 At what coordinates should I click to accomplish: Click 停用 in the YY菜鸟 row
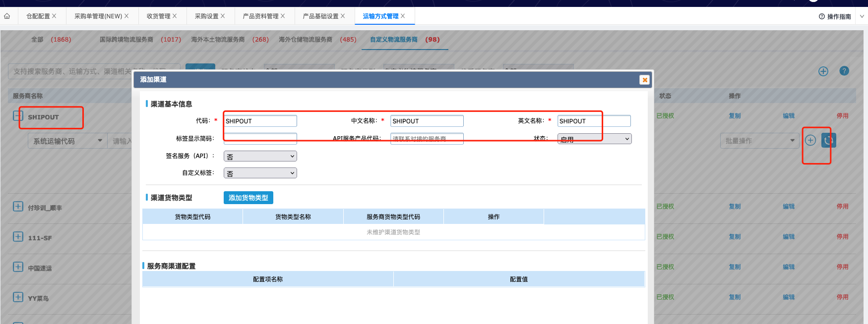tap(843, 297)
